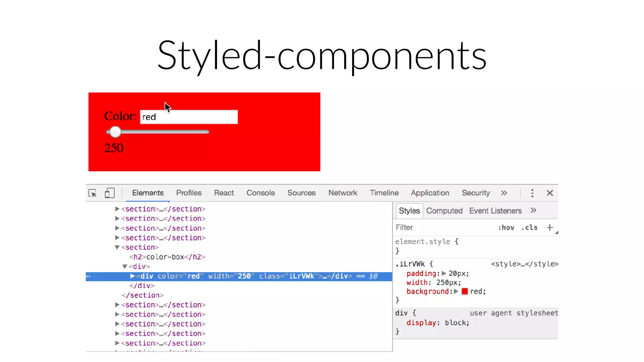Select the Computed sub-tab
This screenshot has width=644, height=362.
tap(444, 211)
